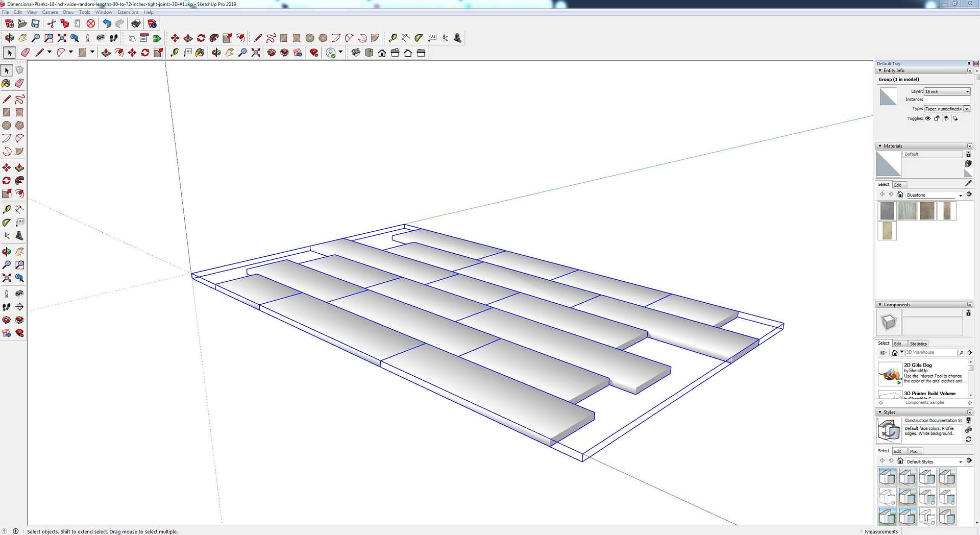The image size is (980, 535).
Task: Click the Undo arrow icon
Action: click(x=106, y=23)
